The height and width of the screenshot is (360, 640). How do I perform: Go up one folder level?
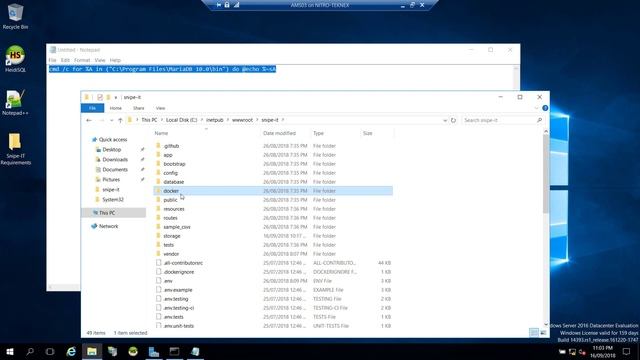120,120
